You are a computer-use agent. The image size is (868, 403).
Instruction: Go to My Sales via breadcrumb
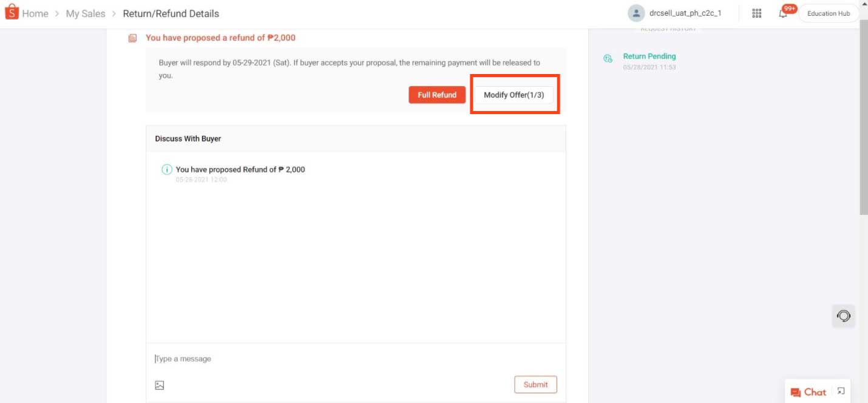pos(84,13)
